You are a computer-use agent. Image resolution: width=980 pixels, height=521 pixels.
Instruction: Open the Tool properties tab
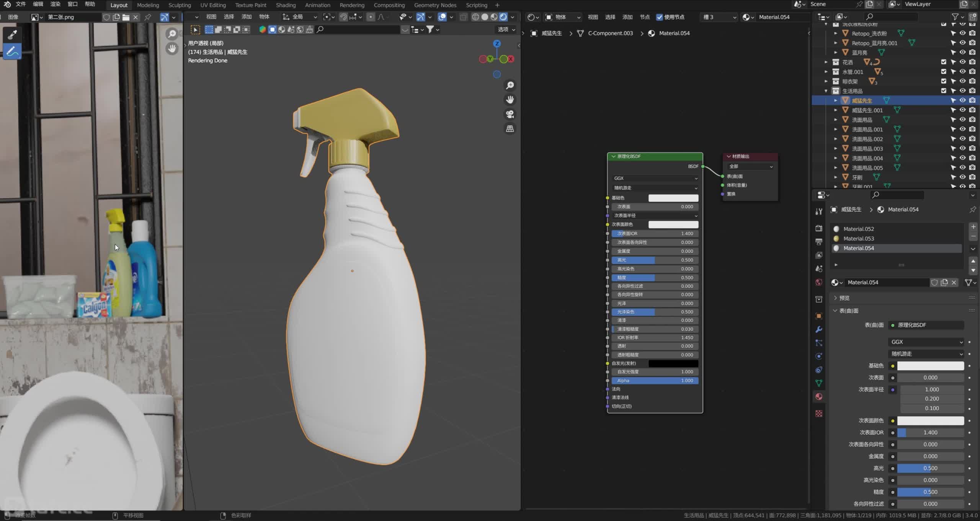(x=819, y=212)
